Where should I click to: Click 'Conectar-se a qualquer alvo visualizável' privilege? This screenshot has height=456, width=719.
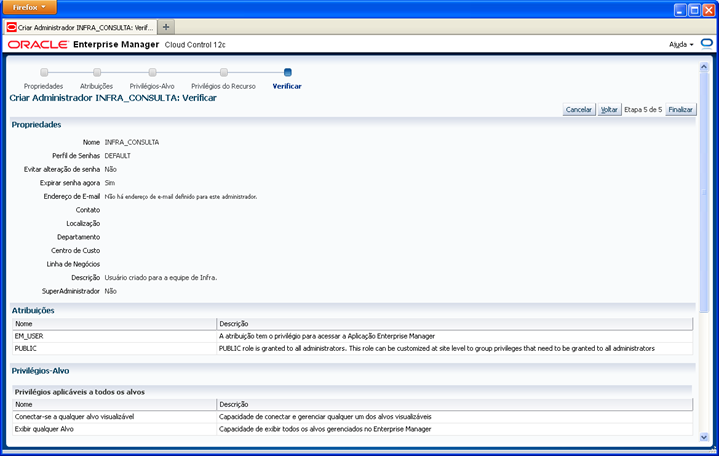click(74, 417)
